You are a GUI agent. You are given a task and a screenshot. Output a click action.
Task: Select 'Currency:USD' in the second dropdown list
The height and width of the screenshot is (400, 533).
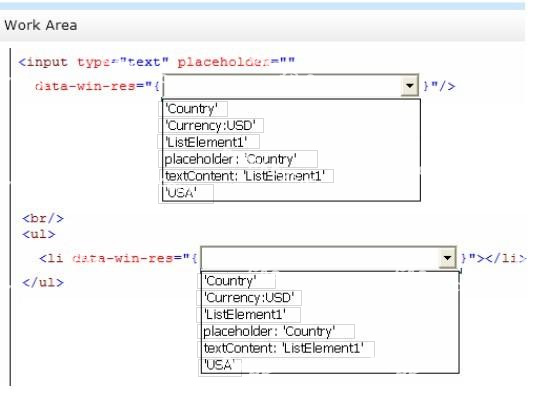[249, 298]
